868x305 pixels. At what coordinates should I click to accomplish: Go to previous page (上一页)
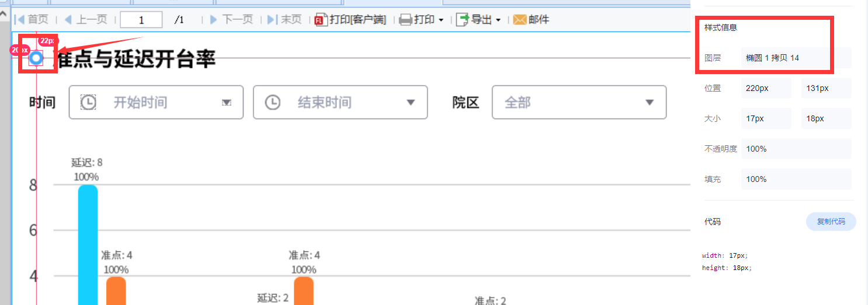point(85,20)
